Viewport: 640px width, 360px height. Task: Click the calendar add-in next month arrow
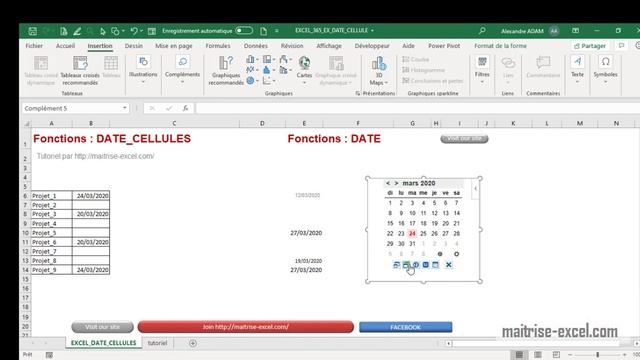tap(396, 183)
